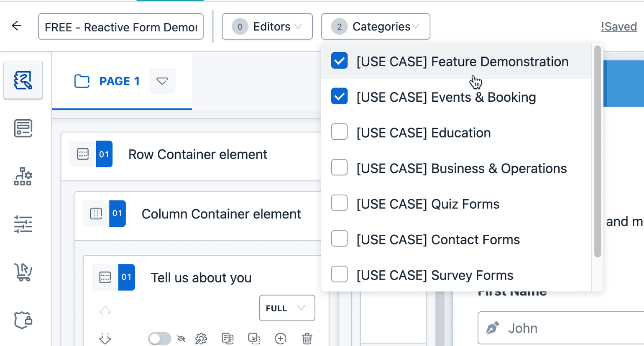
Task: Select the form builder tool in sidebar
Action: coord(23,81)
